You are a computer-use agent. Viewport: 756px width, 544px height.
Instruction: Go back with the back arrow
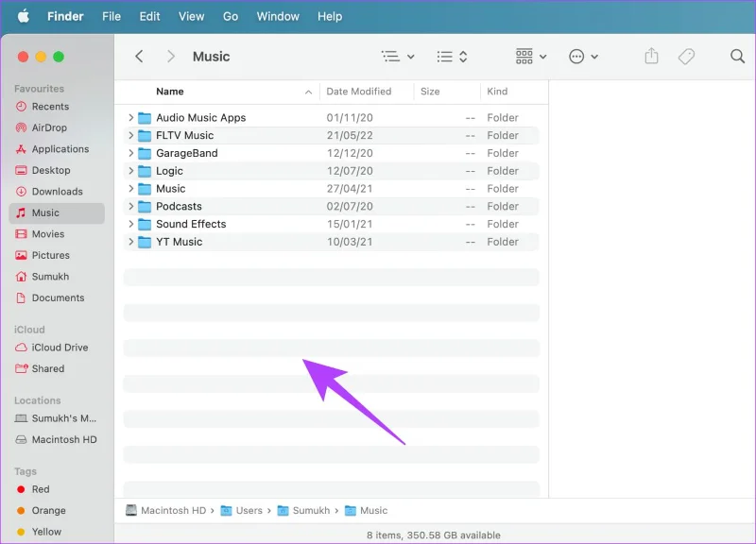pos(139,57)
